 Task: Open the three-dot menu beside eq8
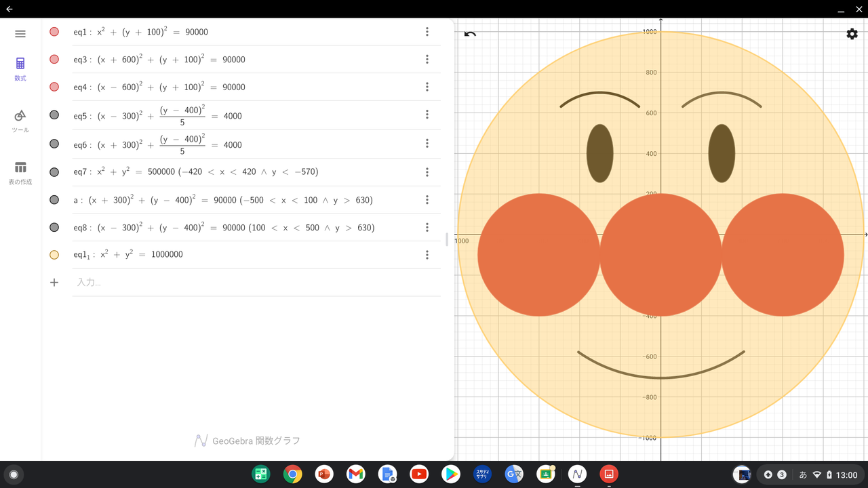coord(427,227)
